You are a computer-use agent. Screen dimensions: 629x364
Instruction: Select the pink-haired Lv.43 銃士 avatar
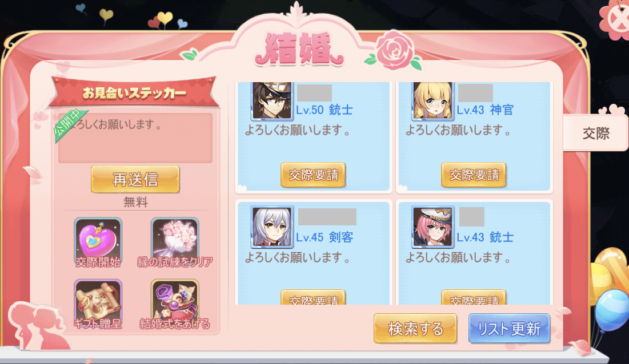432,227
